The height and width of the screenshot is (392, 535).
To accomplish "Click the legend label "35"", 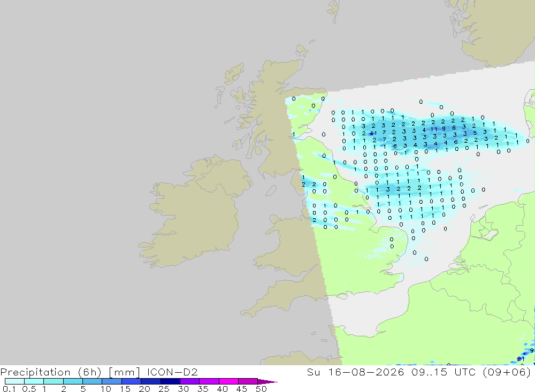I will (x=203, y=389).
